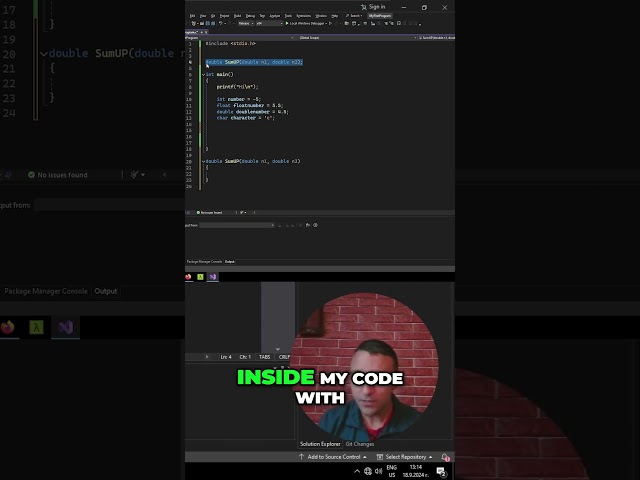This screenshot has height=480, width=640.
Task: Show hidden system tray icons
Action: (x=357, y=471)
